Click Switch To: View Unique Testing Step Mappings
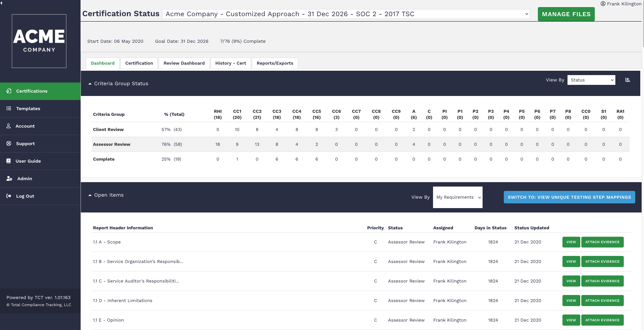The image size is (644, 330). coord(569,197)
